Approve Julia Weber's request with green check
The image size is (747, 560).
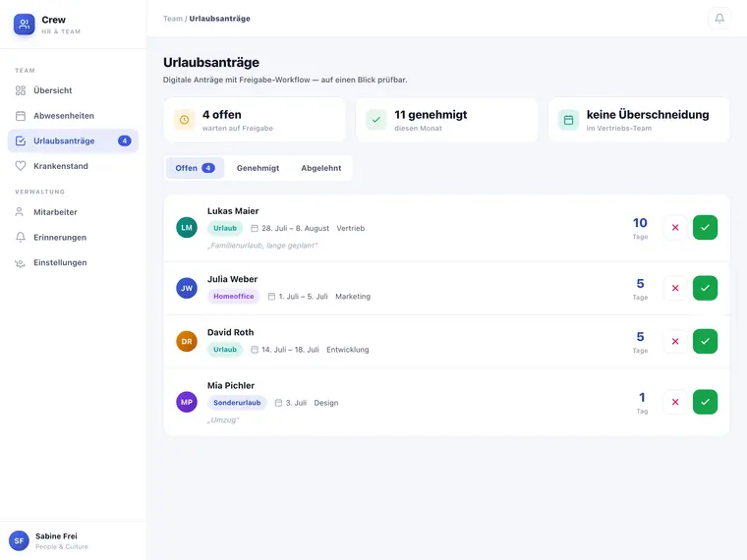click(705, 288)
